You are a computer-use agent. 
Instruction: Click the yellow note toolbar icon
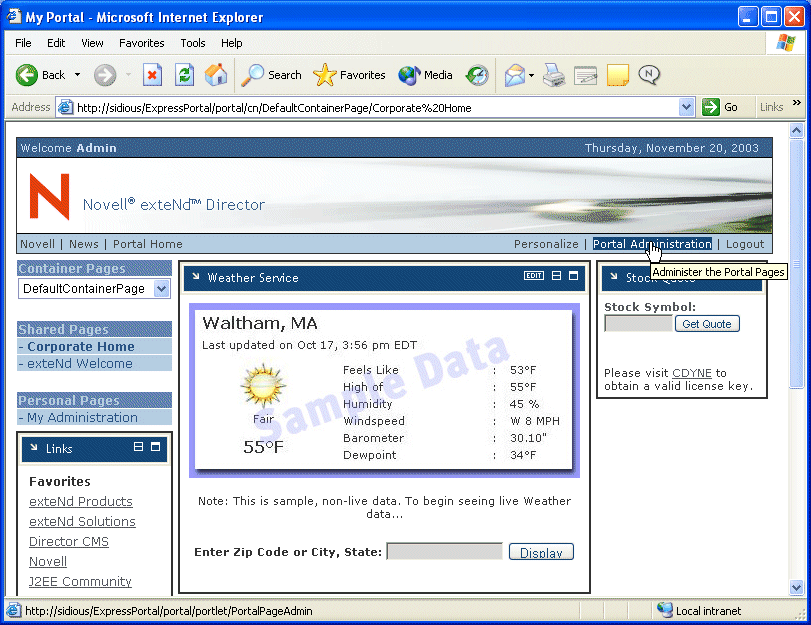coord(618,76)
